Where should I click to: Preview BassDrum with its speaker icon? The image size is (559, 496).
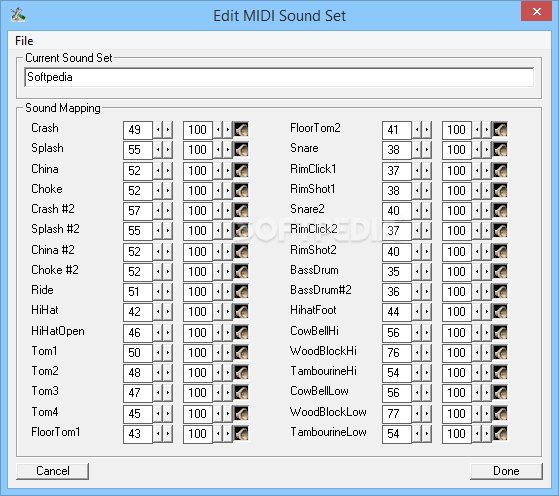pos(500,272)
